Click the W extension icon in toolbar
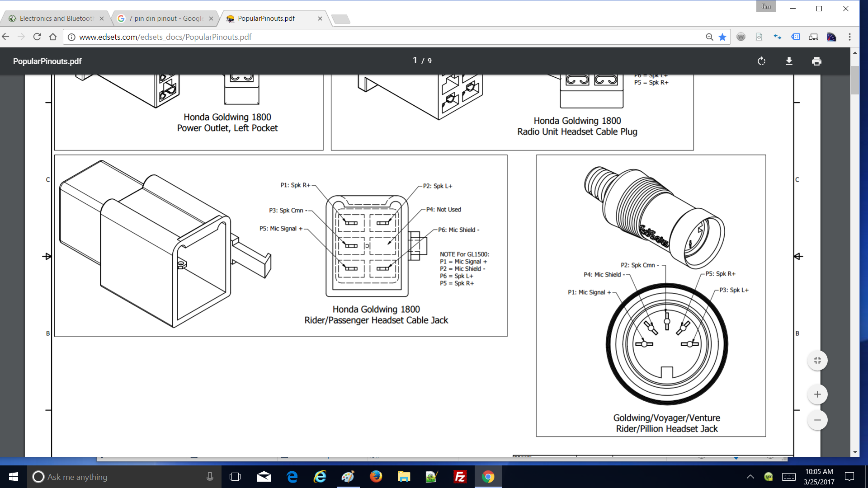The height and width of the screenshot is (488, 868). coord(741,37)
